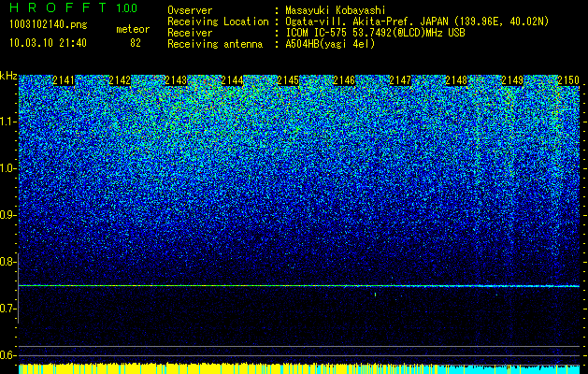Image resolution: width=588 pixels, height=374 pixels.
Task: Click the 2141 time marker
Action: click(x=64, y=80)
